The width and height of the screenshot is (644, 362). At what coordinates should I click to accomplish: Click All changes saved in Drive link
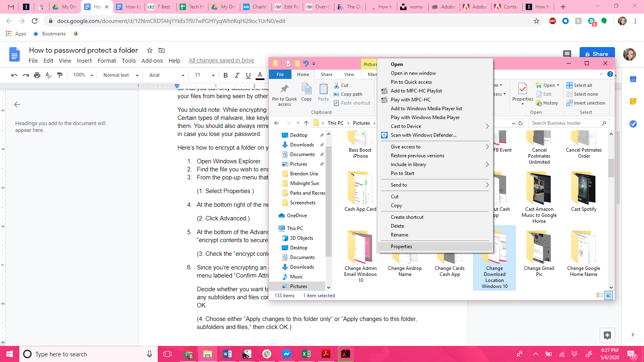[221, 61]
